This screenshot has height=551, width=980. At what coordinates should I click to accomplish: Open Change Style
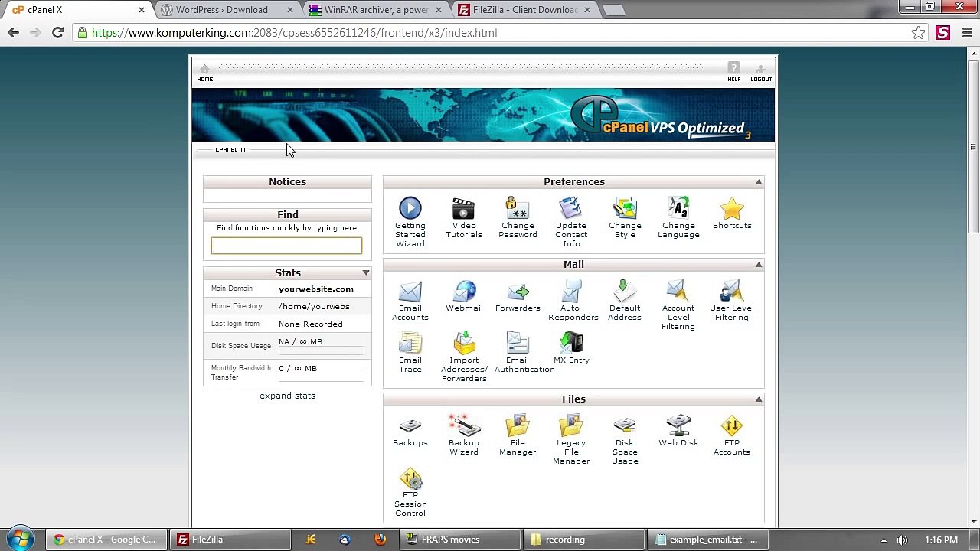click(625, 218)
